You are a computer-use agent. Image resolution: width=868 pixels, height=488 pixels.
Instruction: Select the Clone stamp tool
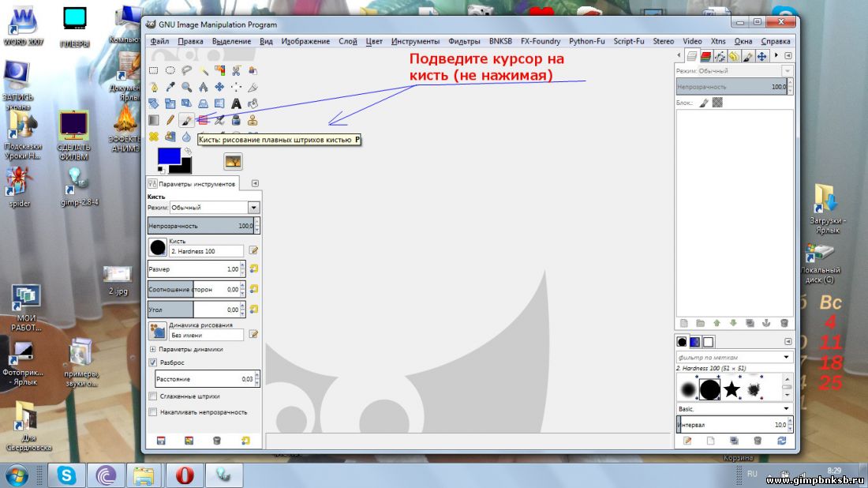coord(253,120)
